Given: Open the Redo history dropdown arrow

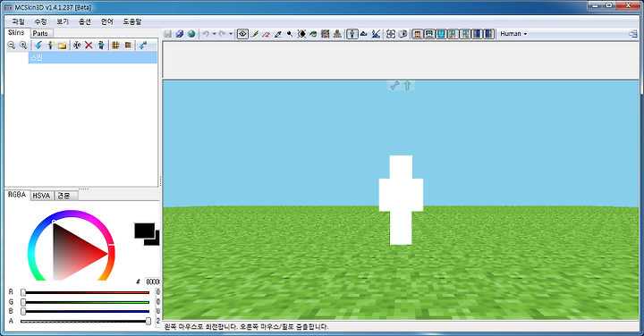Looking at the screenshot, I should 231,34.
